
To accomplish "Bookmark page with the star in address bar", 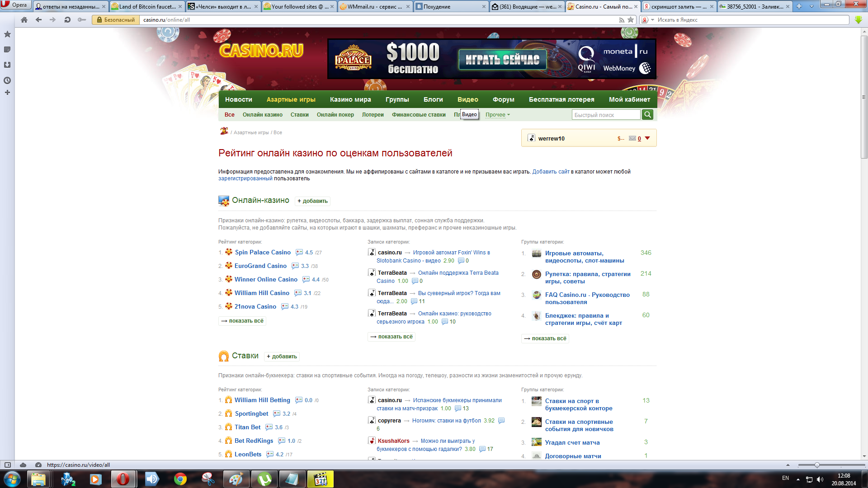I will 631,20.
